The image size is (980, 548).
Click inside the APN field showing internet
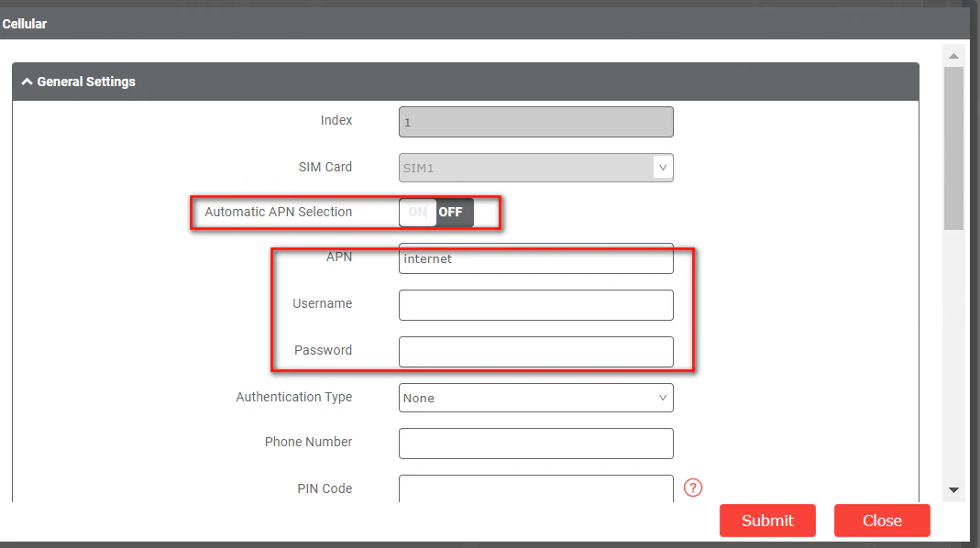535,258
